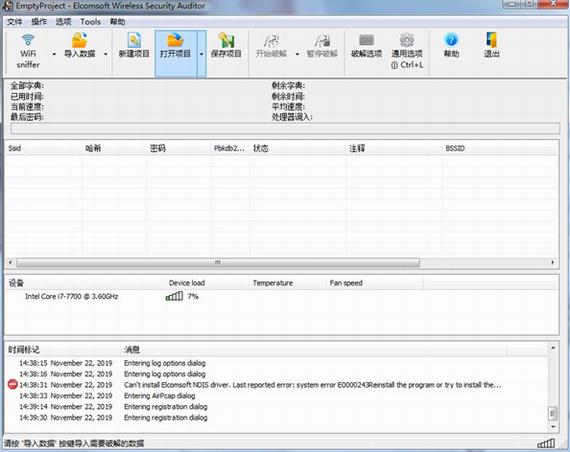
Task: Sort by the Ssid column header
Action: pyautogui.click(x=44, y=148)
